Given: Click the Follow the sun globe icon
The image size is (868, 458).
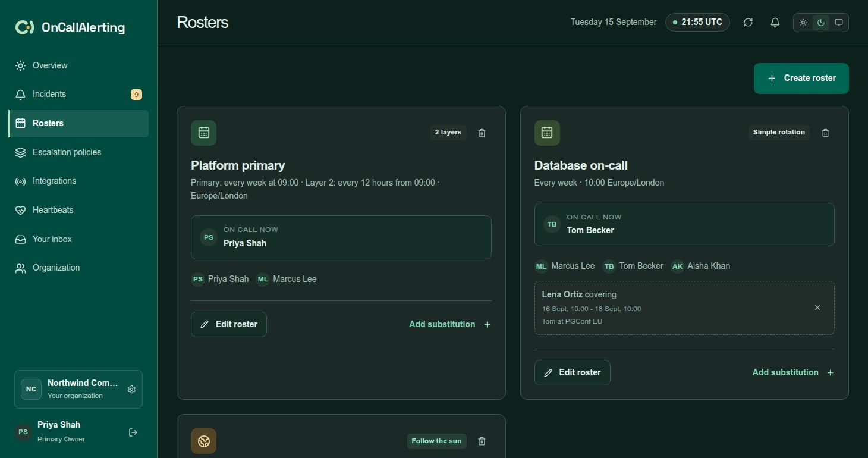Looking at the screenshot, I should pos(203,441).
